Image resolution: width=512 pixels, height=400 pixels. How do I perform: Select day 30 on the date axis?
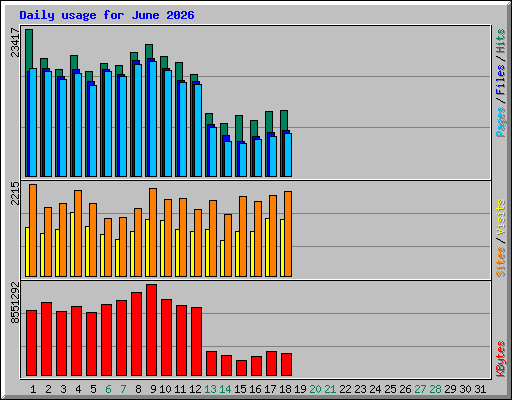[465, 389]
